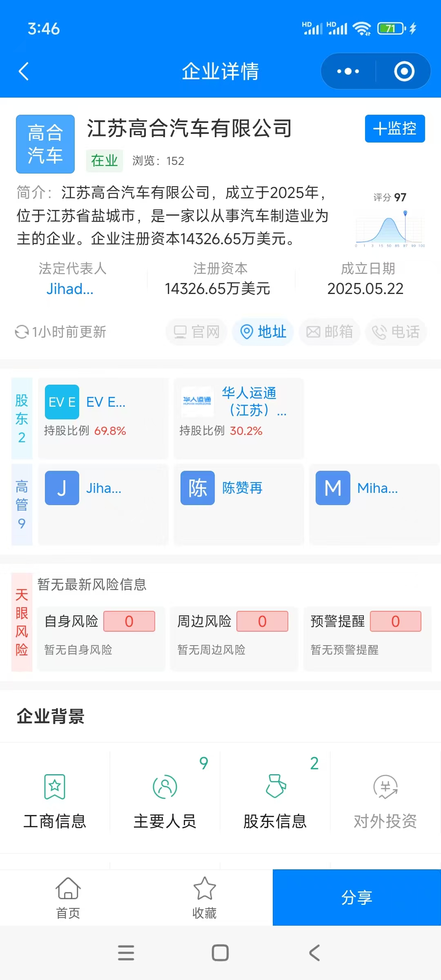Add company to 收藏 favorites
The width and height of the screenshot is (441, 980).
[205, 898]
